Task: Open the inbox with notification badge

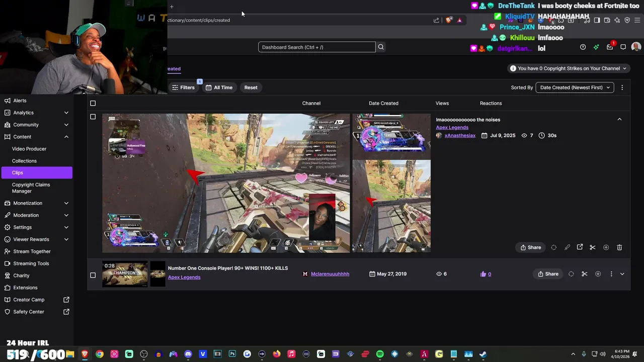Action: point(610,47)
